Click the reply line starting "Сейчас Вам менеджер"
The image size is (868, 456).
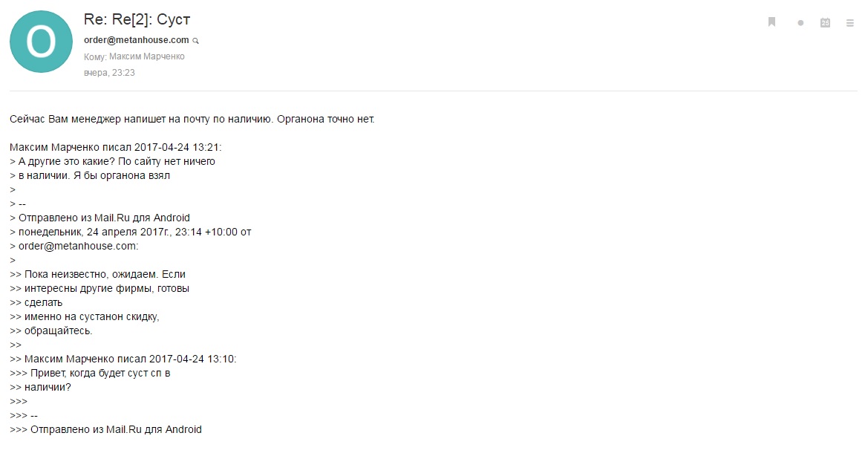192,119
